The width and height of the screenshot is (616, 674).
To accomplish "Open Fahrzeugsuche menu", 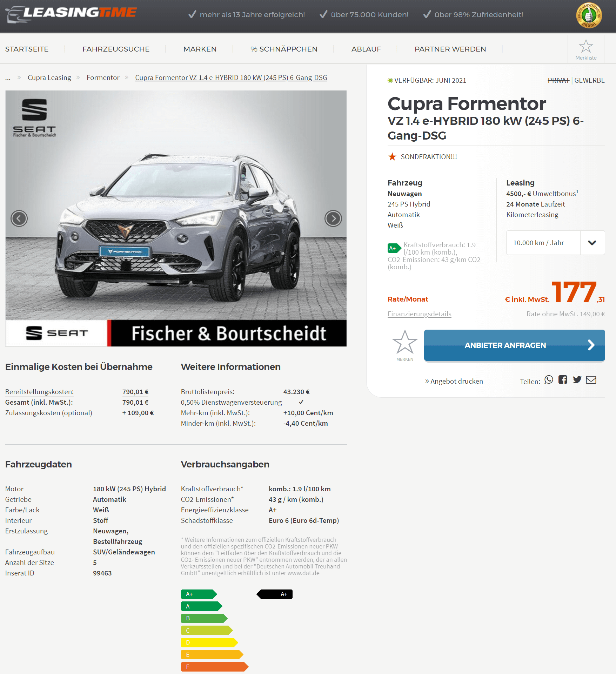I will point(116,49).
